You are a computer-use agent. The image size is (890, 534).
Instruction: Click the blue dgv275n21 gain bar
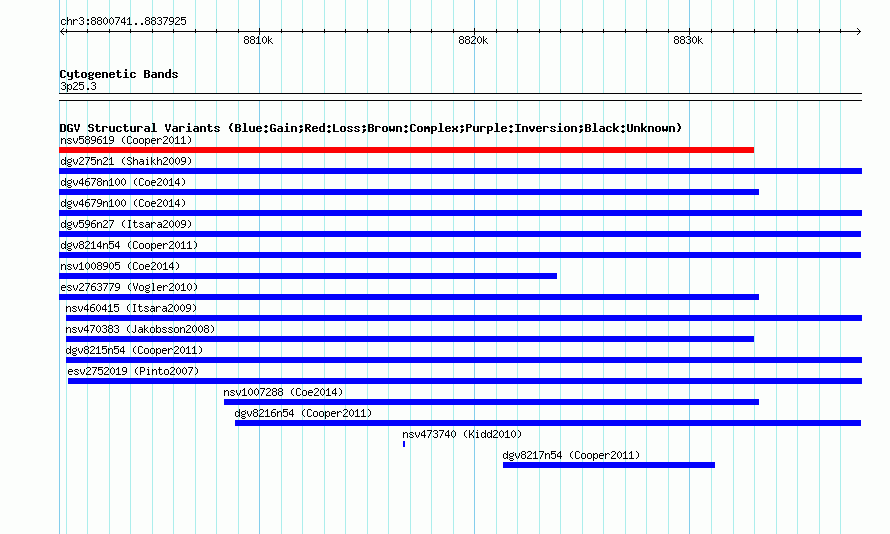460,171
